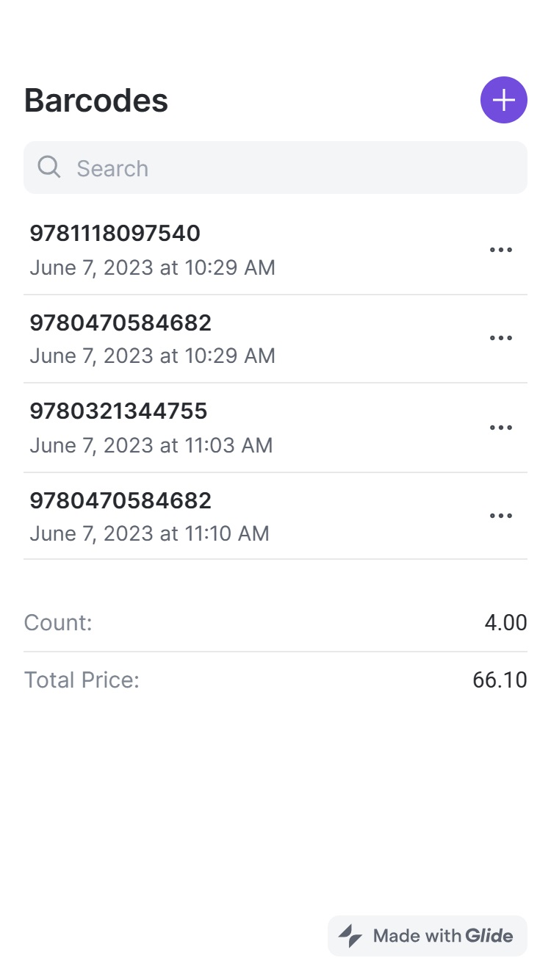This screenshot has width=551, height=980.
Task: Click the Count value 4.00
Action: point(505,623)
